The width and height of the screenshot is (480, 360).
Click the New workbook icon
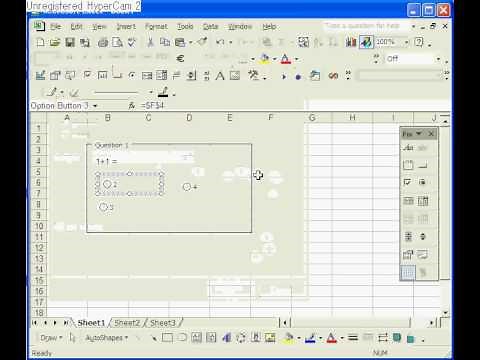tap(40, 42)
